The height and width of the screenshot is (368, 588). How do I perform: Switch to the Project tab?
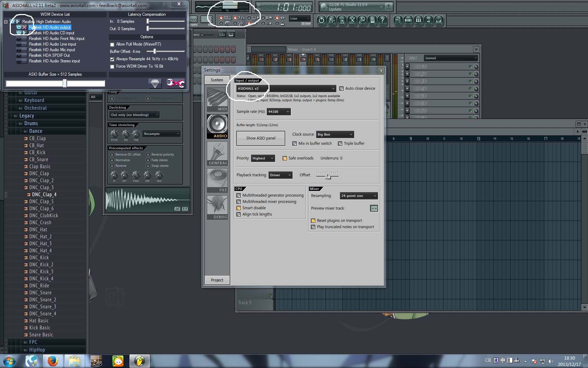point(217,280)
